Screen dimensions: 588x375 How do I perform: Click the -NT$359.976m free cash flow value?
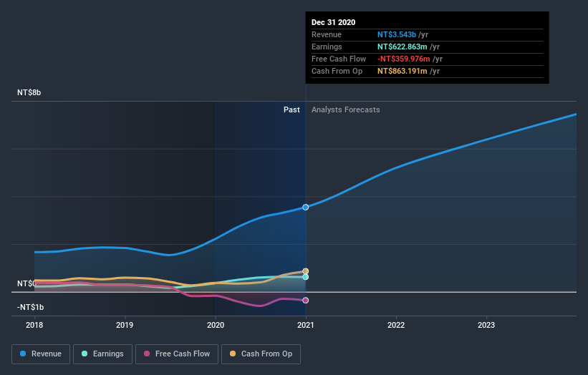pyautogui.click(x=403, y=59)
